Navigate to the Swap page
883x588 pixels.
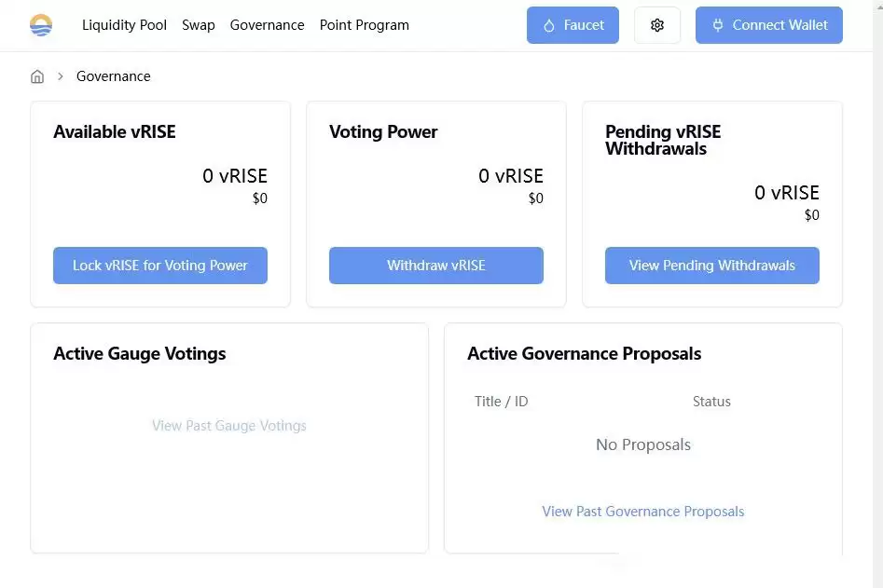[199, 25]
